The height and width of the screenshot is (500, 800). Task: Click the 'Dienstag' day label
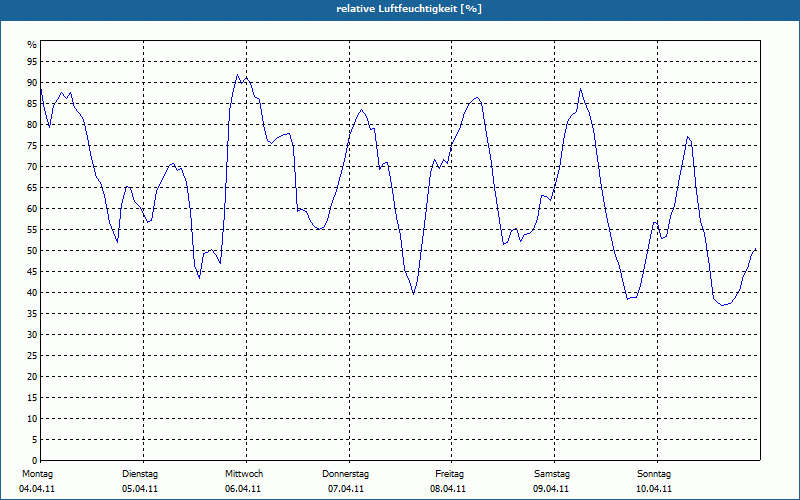click(x=140, y=474)
